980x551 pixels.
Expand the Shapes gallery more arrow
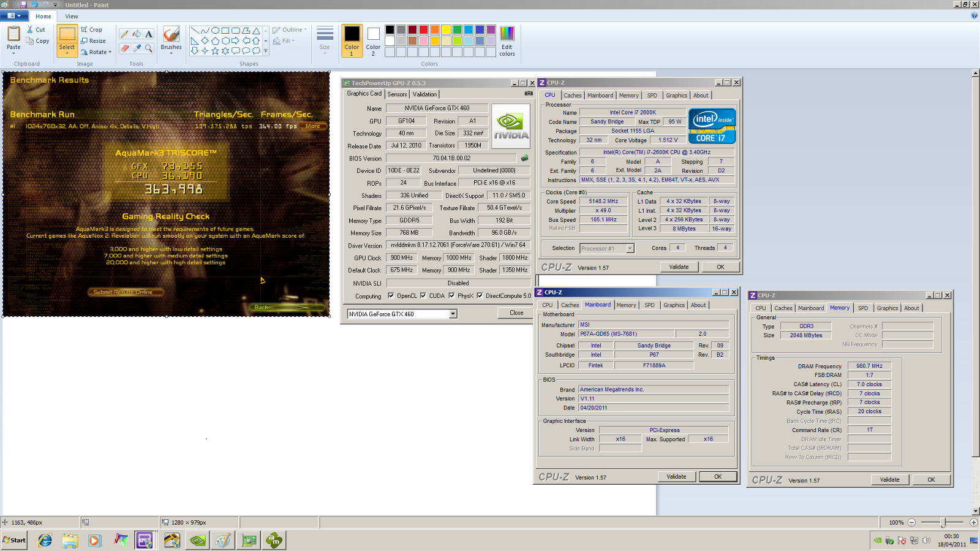(266, 51)
